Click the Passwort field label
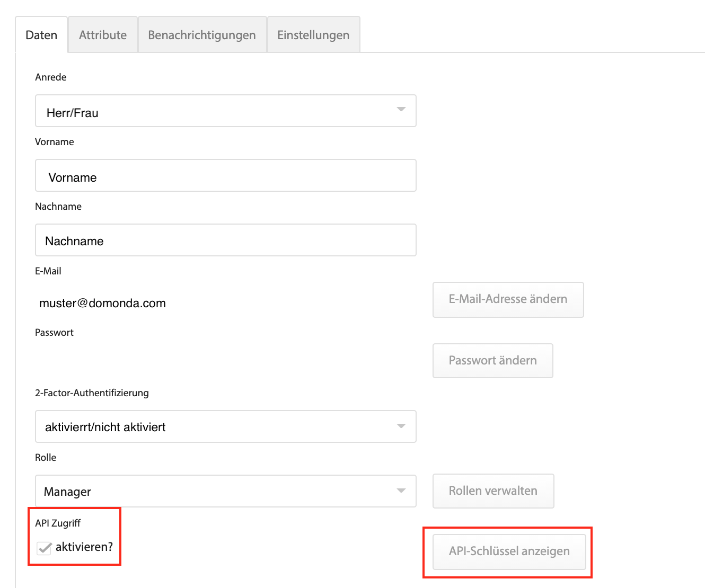This screenshot has height=588, width=705. tap(54, 332)
